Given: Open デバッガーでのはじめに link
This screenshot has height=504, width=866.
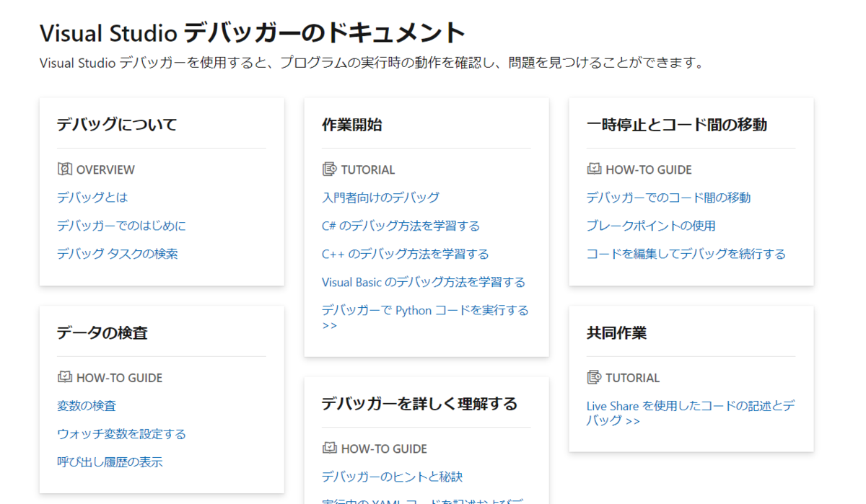Looking at the screenshot, I should [121, 226].
